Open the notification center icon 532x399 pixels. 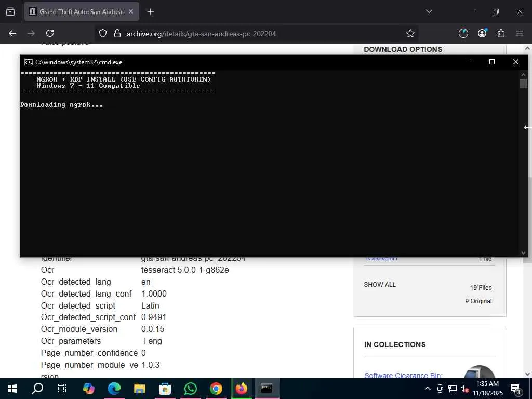[x=515, y=389]
